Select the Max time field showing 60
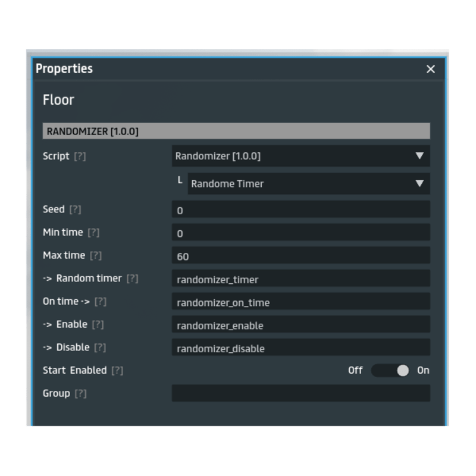Image resolution: width=476 pixels, height=476 pixels. [x=300, y=256]
